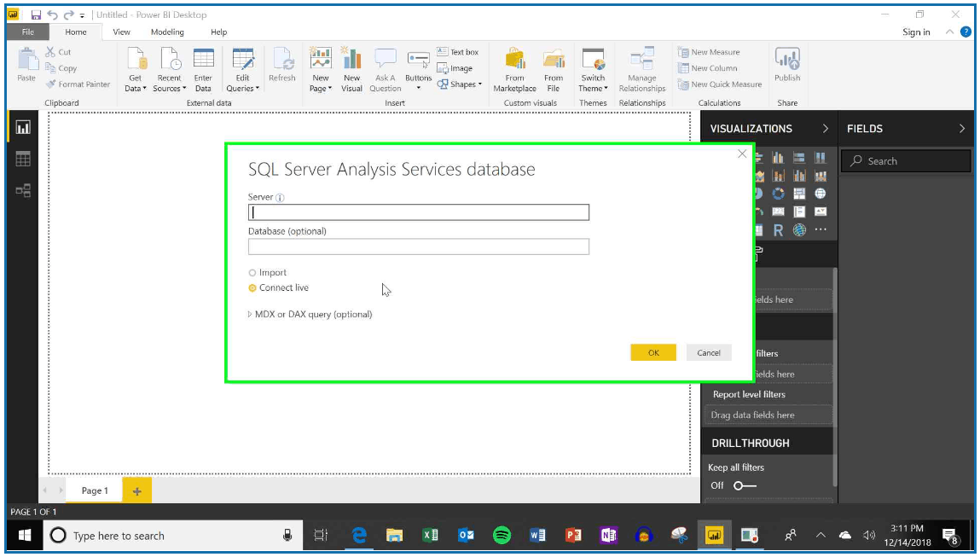
Task: Click the Refresh icon
Action: (x=282, y=60)
